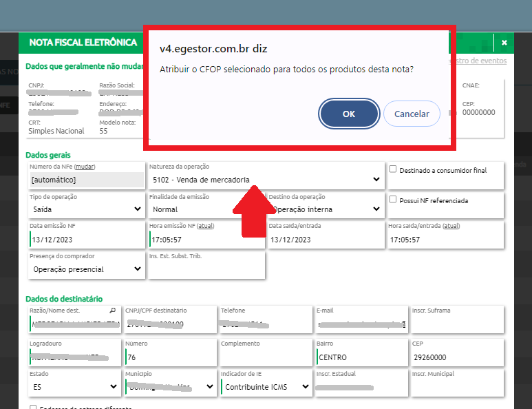Open the Município dropdown
The width and height of the screenshot is (532, 409).
click(x=170, y=386)
